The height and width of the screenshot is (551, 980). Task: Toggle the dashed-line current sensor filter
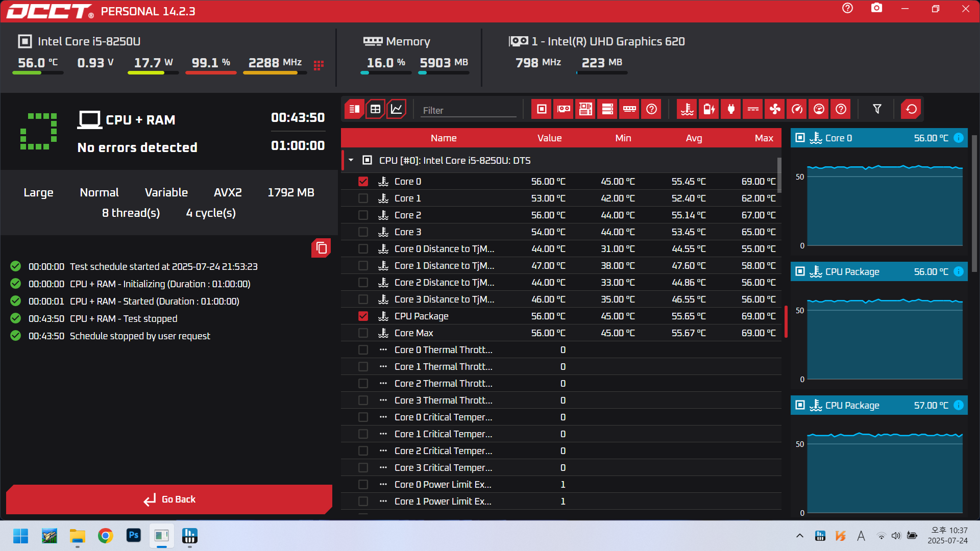pyautogui.click(x=753, y=109)
